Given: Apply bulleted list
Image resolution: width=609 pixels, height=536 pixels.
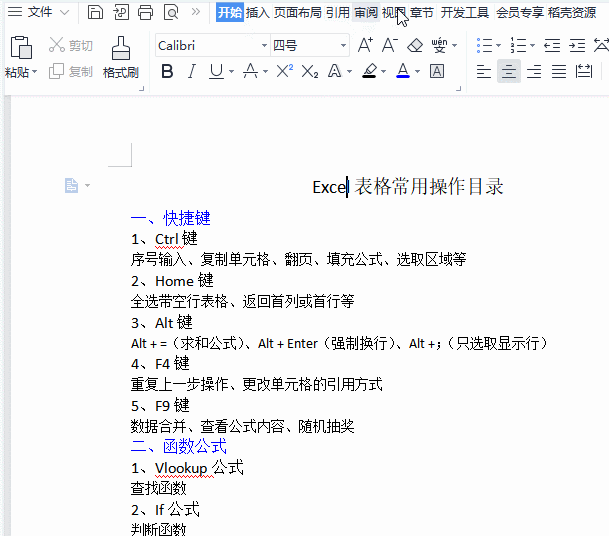Looking at the screenshot, I should pos(484,45).
